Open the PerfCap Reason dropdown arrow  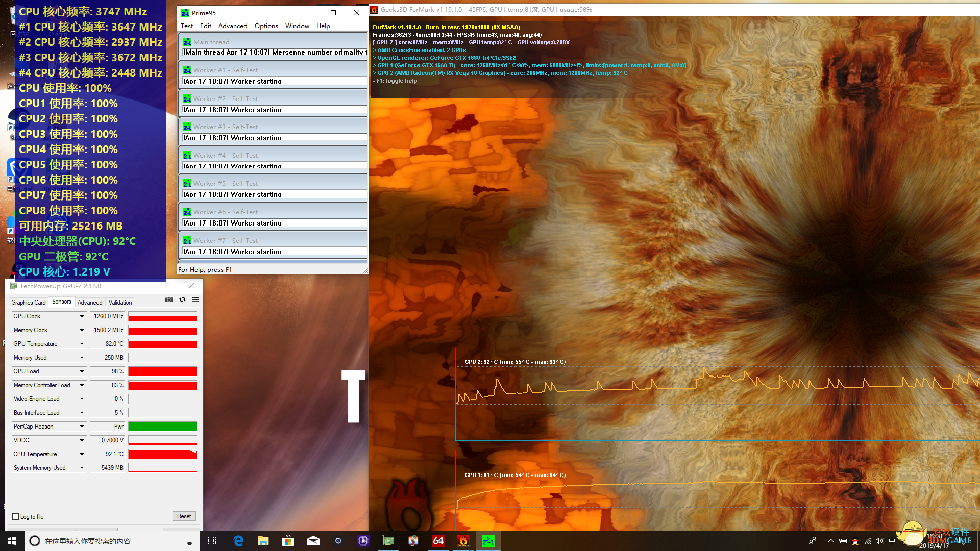pyautogui.click(x=82, y=427)
